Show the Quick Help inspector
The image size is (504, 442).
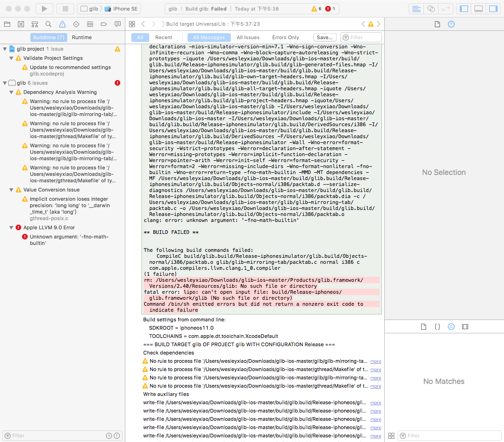pyautogui.click(x=451, y=24)
